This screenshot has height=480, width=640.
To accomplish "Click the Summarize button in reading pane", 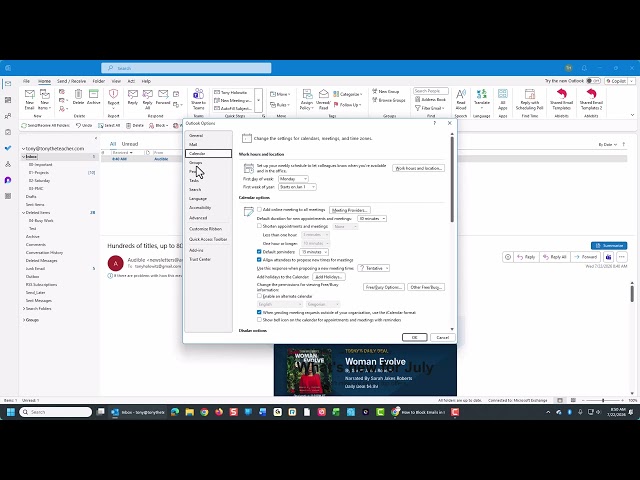I will [609, 245].
